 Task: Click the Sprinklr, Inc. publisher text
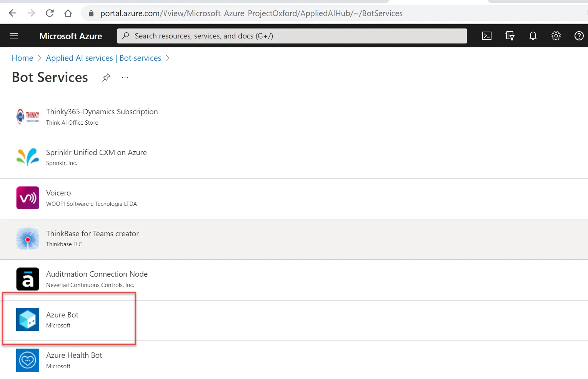(x=62, y=163)
